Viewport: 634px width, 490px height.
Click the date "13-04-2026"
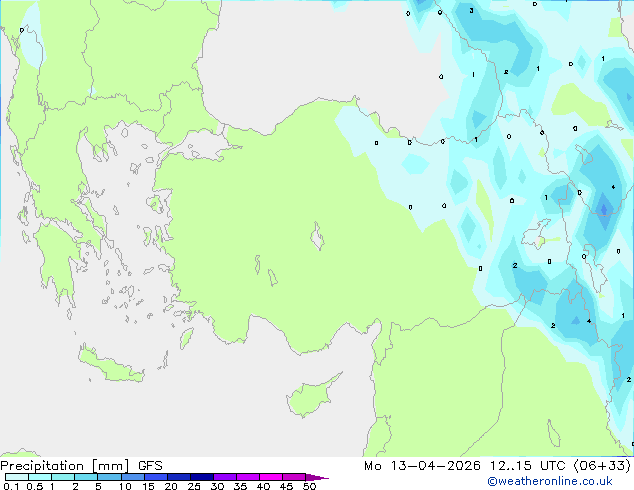click(435, 466)
